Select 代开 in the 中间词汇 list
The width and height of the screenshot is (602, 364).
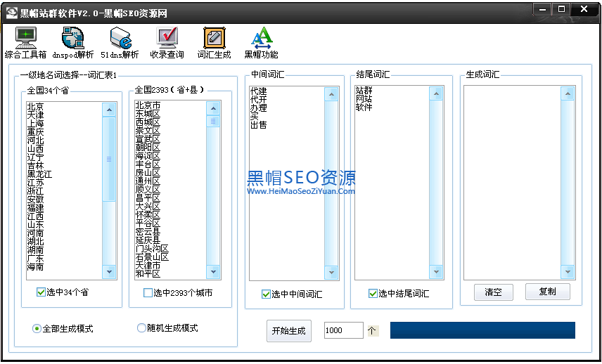[258, 100]
